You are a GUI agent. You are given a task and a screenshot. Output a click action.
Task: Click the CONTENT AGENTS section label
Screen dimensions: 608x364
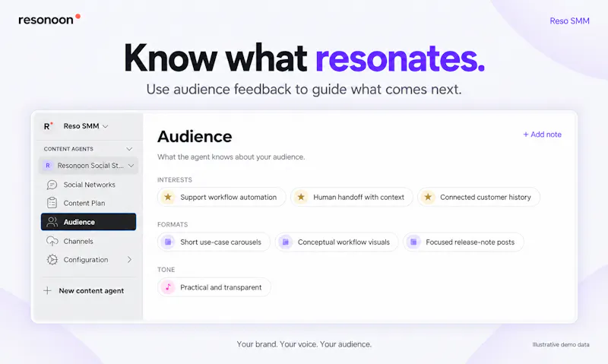(68, 149)
